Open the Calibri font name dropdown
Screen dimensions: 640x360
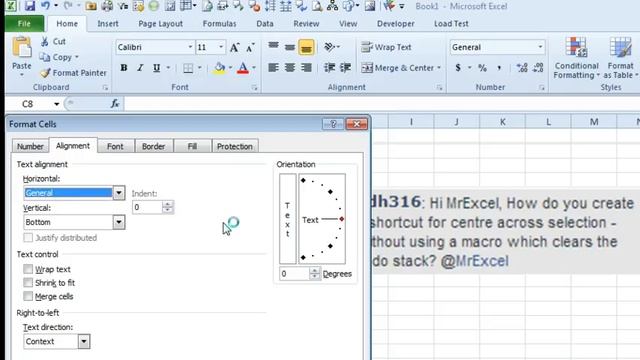tap(190, 47)
